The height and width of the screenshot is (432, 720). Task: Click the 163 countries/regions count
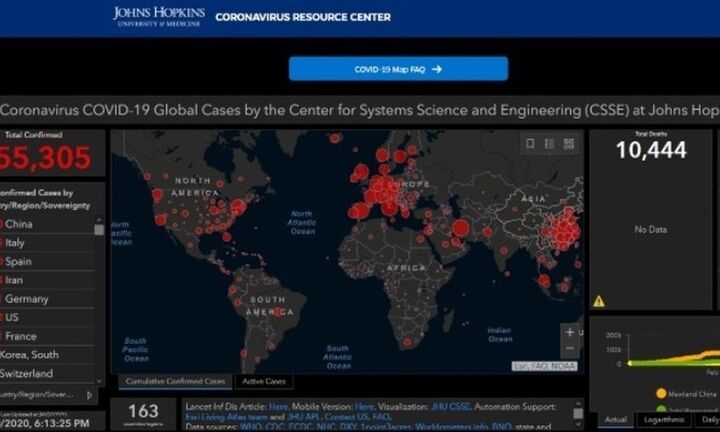pos(143,411)
